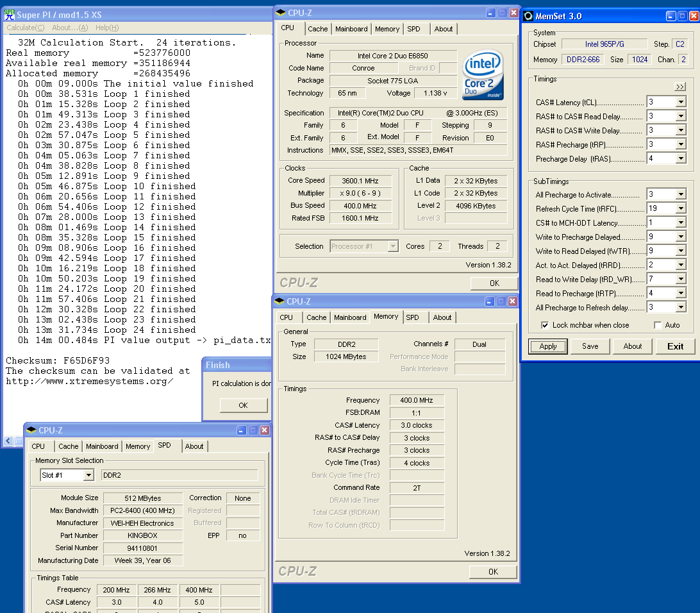
Task: Click the Manufacturer WEI-HEH Electronics field
Action: tap(142, 523)
